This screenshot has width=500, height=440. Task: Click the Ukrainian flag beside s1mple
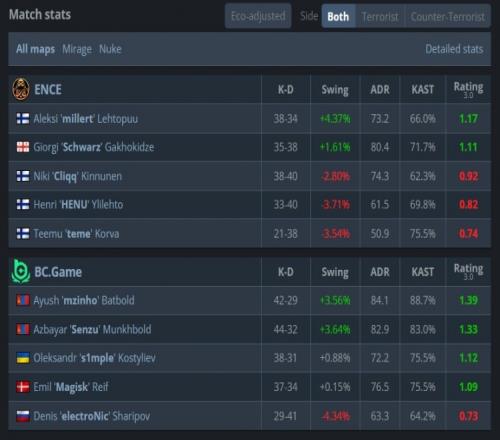(23, 358)
